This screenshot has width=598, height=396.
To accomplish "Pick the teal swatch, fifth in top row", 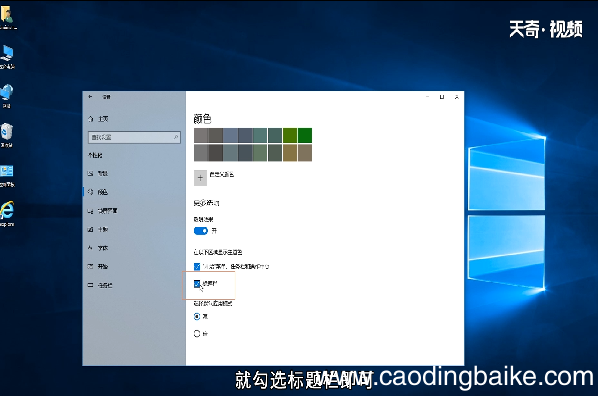I will 260,135.
